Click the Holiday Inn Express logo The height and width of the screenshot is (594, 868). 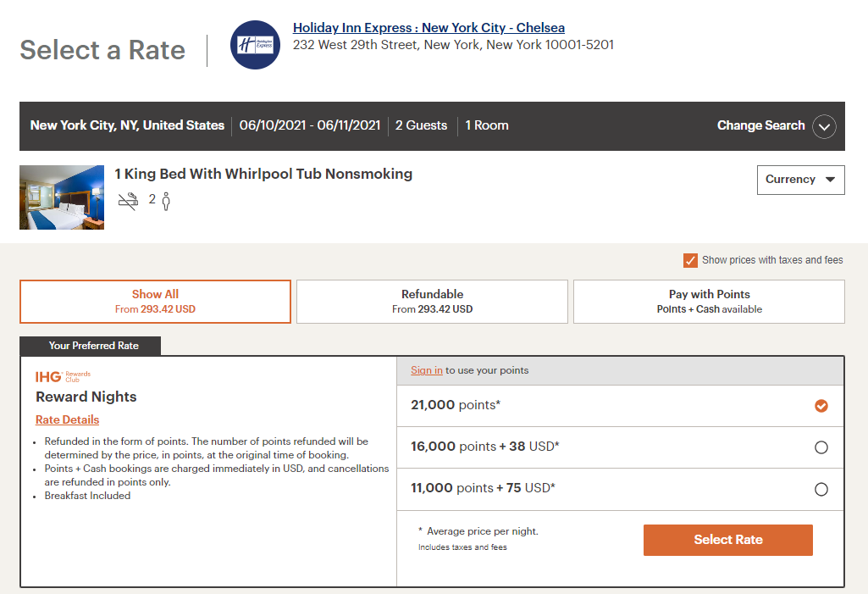[x=255, y=45]
